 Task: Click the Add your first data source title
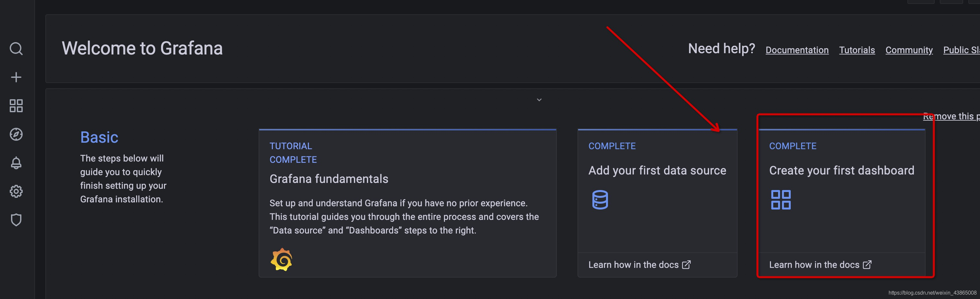pos(657,170)
